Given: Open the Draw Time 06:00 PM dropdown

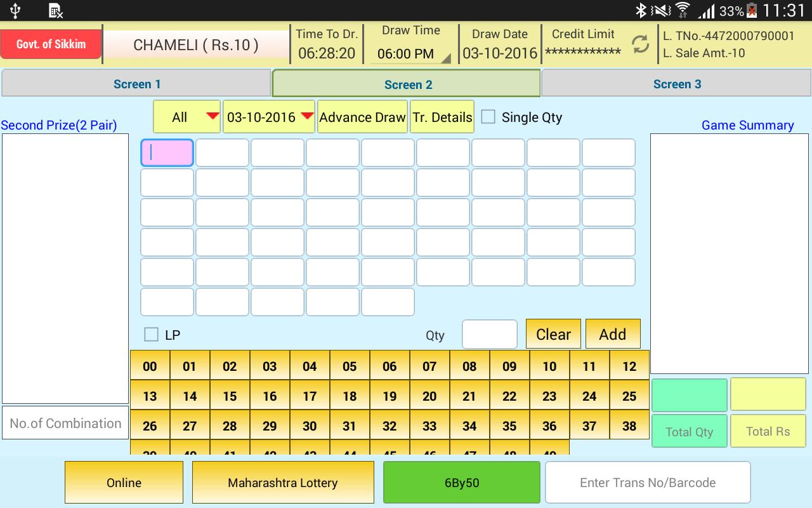Looking at the screenshot, I should (x=410, y=54).
